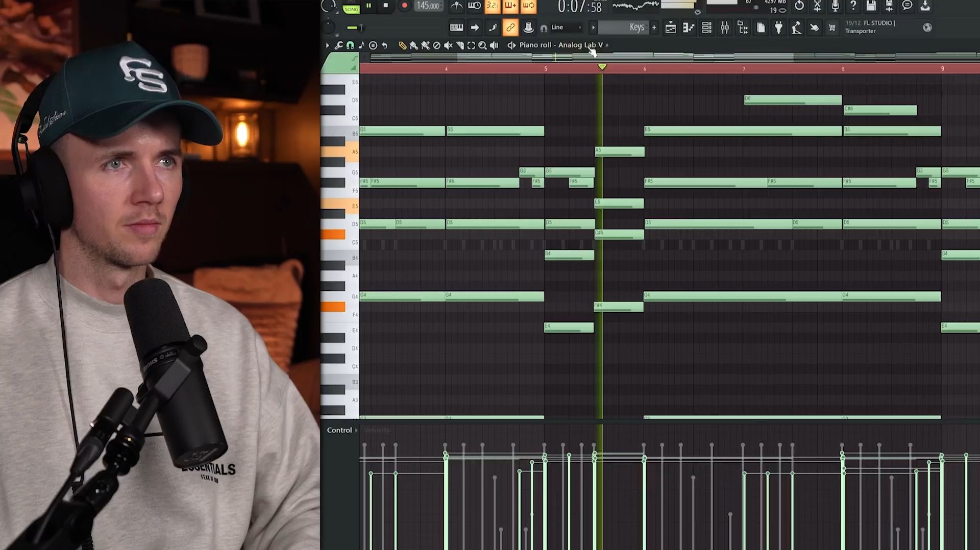Screen dimensions: 980x550
Task: Select the A5 note at the playhead
Action: pos(620,152)
